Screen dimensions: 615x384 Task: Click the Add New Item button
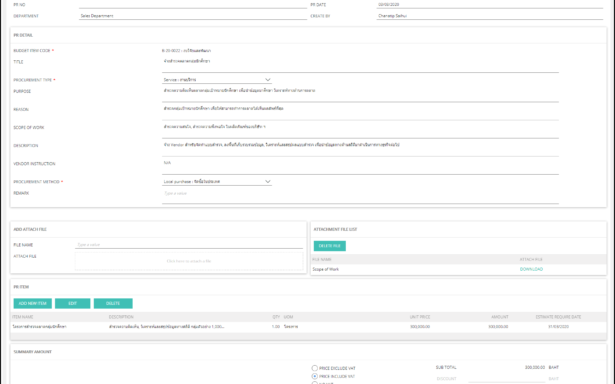(33, 303)
